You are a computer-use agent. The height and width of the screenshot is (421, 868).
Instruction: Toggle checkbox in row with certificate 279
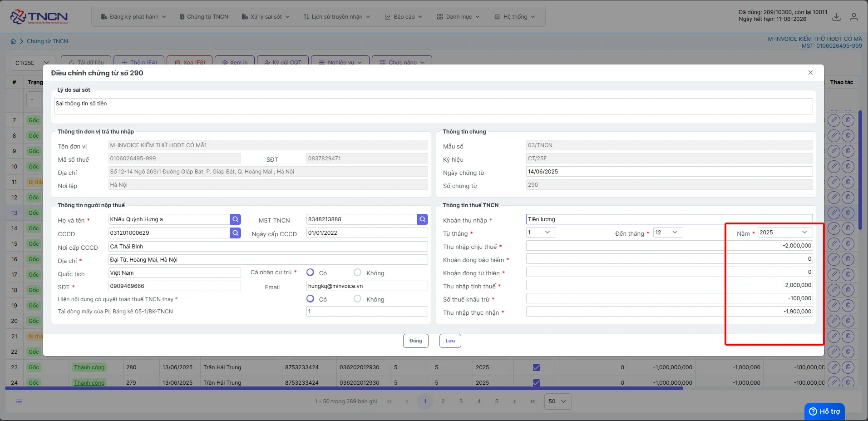(x=537, y=383)
